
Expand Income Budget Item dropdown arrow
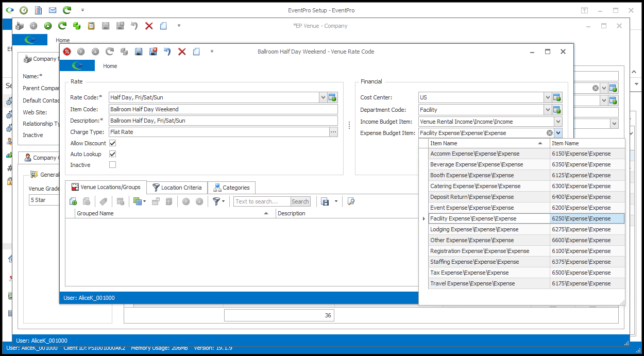pyautogui.click(x=558, y=122)
